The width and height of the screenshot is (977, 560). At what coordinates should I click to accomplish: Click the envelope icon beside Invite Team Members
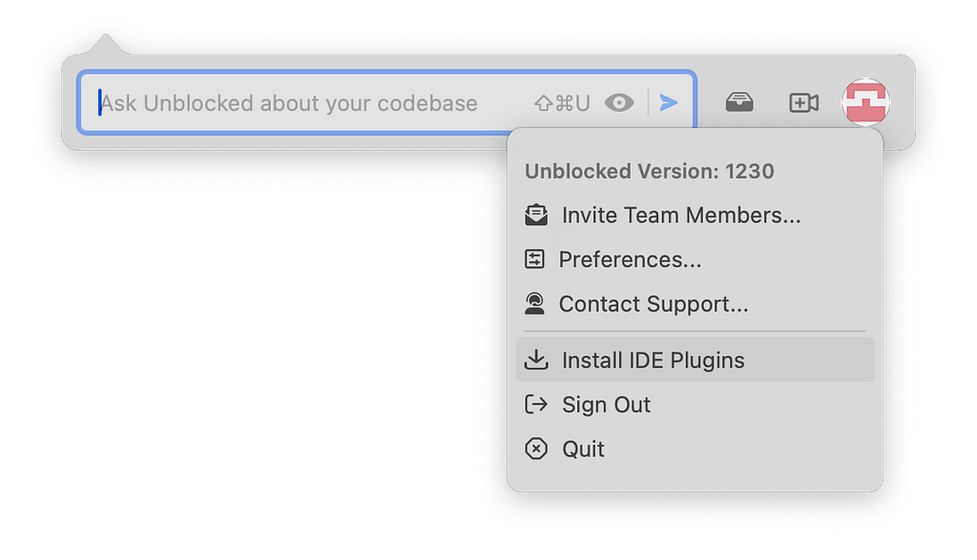(x=536, y=215)
